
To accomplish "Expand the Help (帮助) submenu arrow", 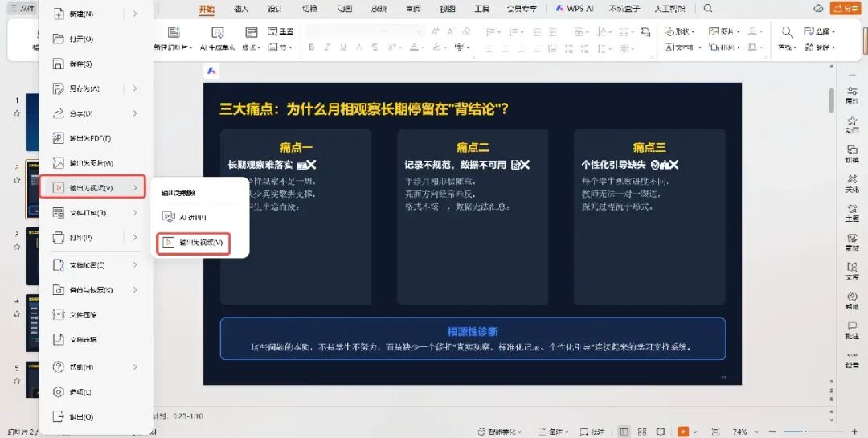I will [x=135, y=367].
